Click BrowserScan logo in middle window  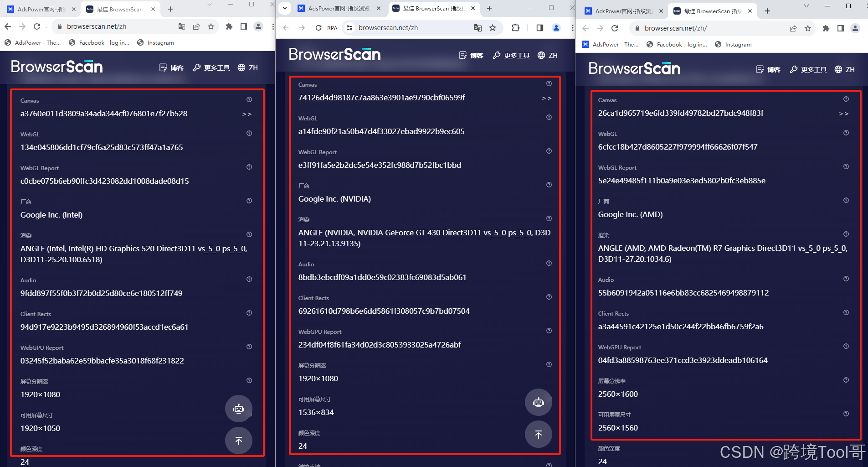click(x=335, y=54)
